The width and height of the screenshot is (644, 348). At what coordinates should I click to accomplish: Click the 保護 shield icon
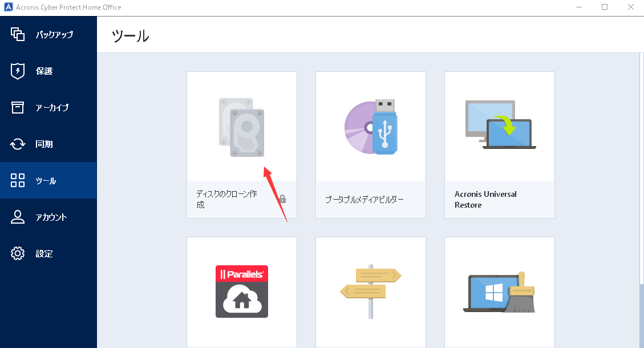[x=17, y=71]
